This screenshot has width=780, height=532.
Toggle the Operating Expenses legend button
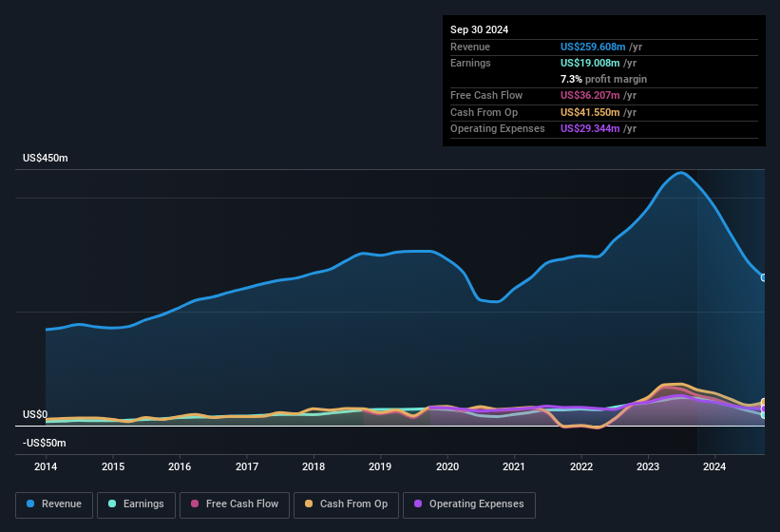pos(469,504)
